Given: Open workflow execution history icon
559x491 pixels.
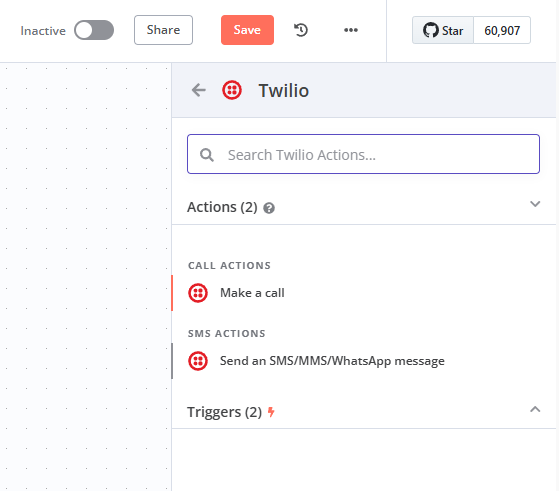Looking at the screenshot, I should (301, 30).
